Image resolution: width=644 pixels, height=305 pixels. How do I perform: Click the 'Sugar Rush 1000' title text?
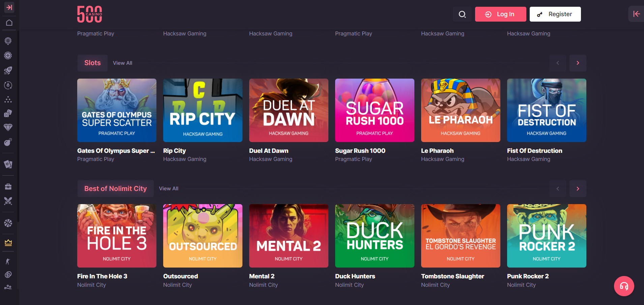[x=360, y=151]
